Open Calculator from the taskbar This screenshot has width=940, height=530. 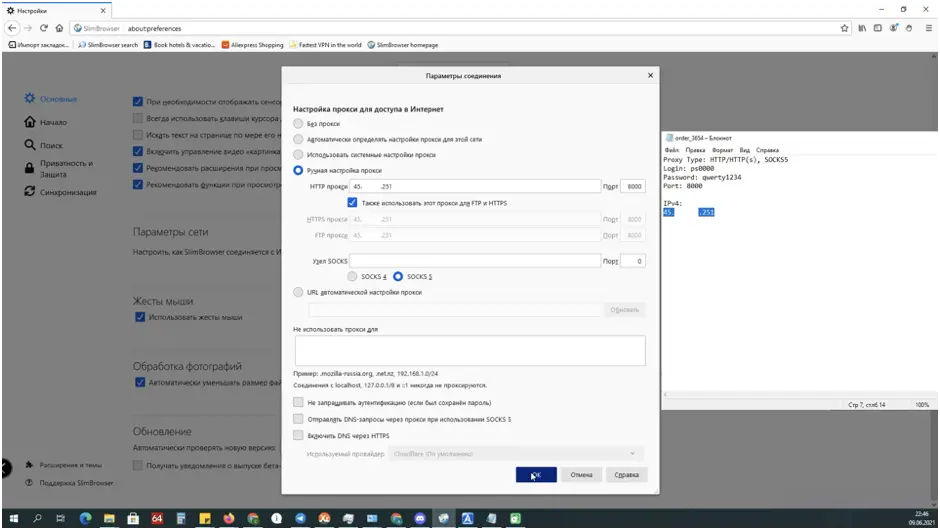click(180, 519)
